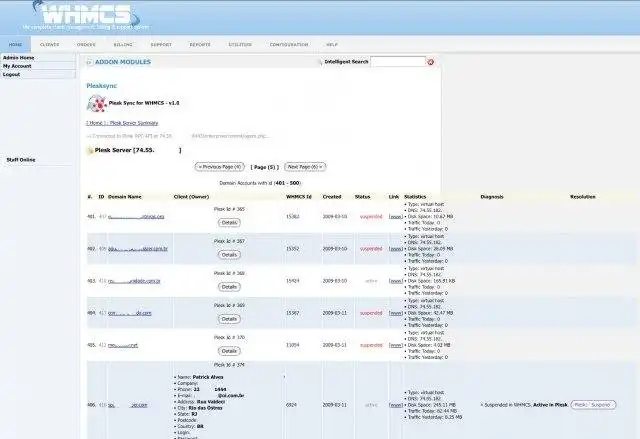Open the SUPPORT menu
Image resolution: width=640 pixels, height=439 pixels.
point(161,44)
